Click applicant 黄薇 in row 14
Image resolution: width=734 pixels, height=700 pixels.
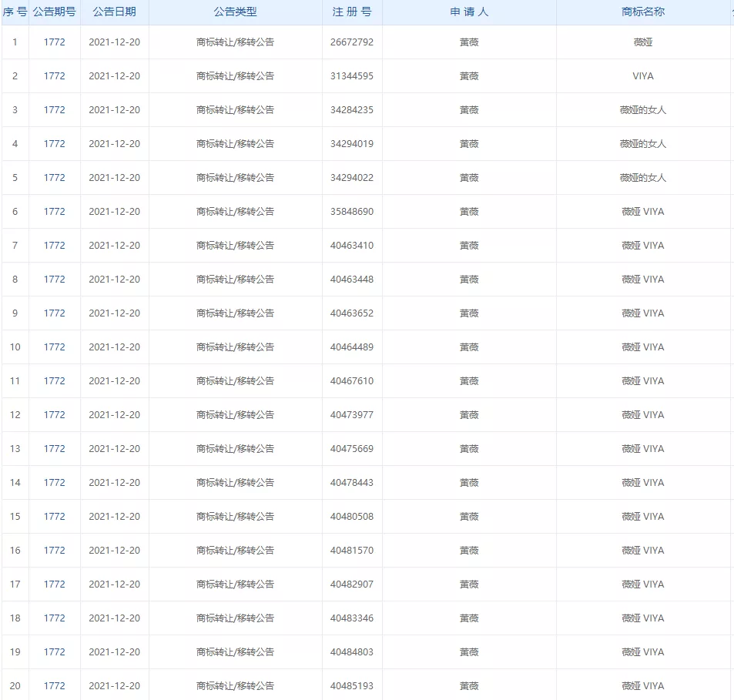tap(469, 483)
